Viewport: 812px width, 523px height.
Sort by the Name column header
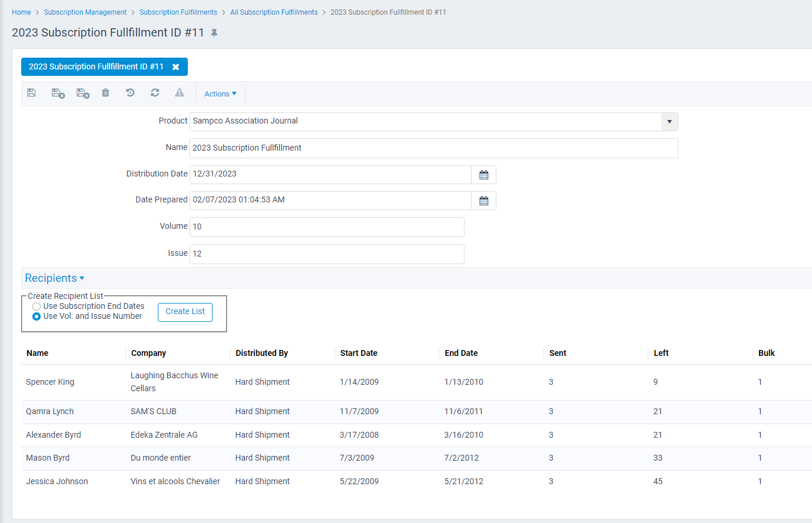tap(37, 353)
